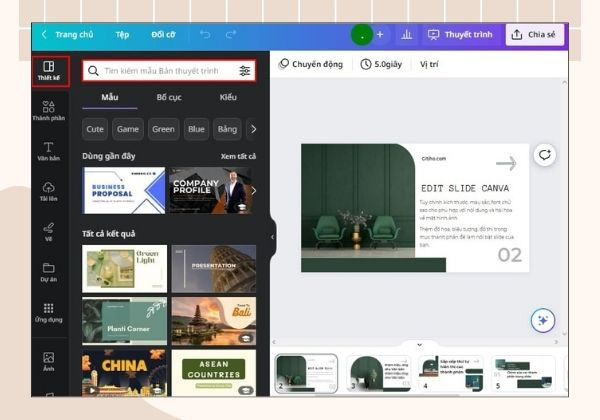
Task: Open search filter options icon
Action: click(245, 71)
